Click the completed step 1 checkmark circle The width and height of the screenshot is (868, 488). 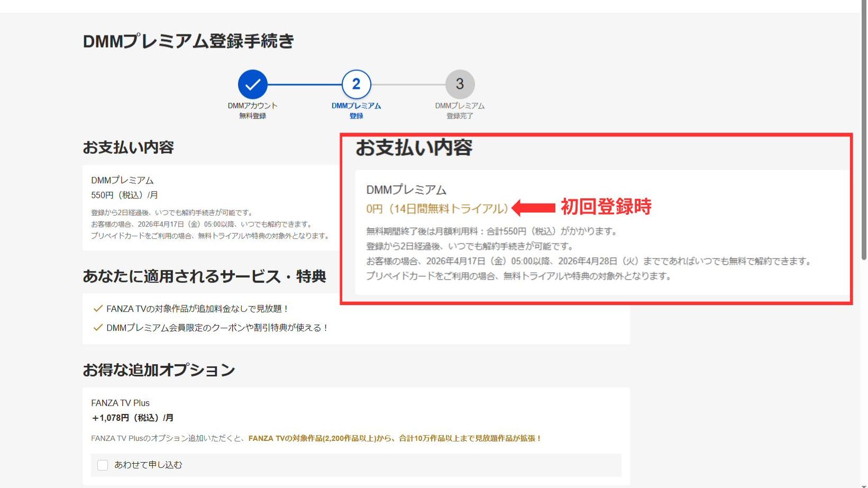(252, 84)
